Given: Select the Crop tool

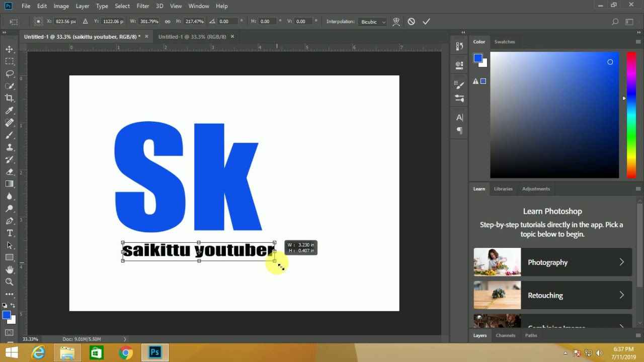Looking at the screenshot, I should tap(10, 98).
